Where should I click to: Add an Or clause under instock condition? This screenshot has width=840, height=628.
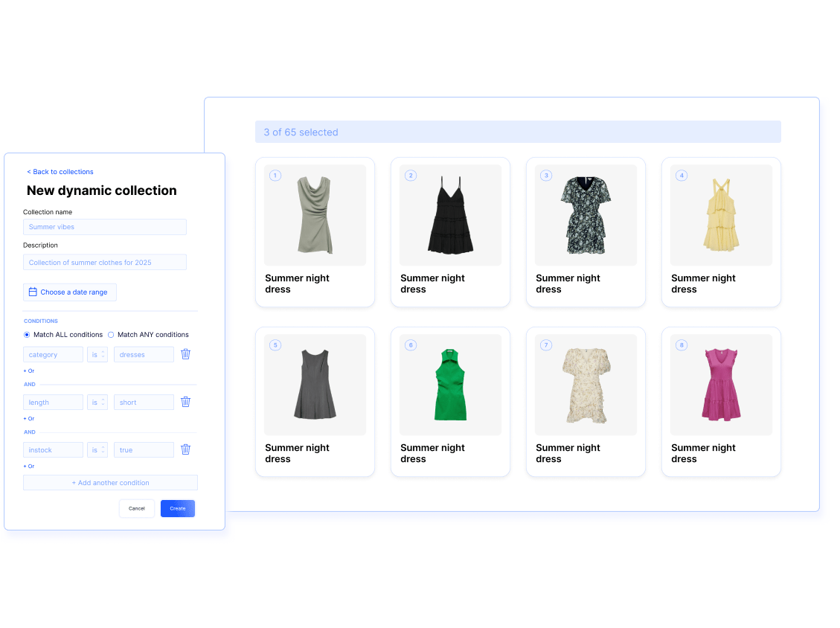tap(29, 467)
